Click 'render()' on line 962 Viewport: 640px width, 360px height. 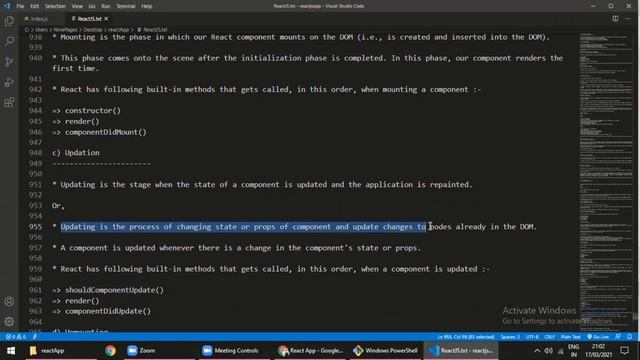pyautogui.click(x=82, y=300)
